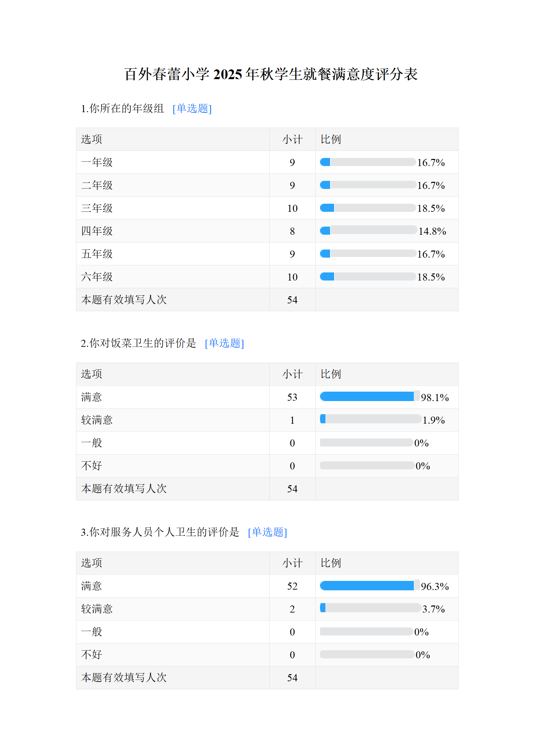Click the [单选题] tag after 你对饭菜卫生的评价是
This screenshot has width=534, height=756.
coord(224,343)
